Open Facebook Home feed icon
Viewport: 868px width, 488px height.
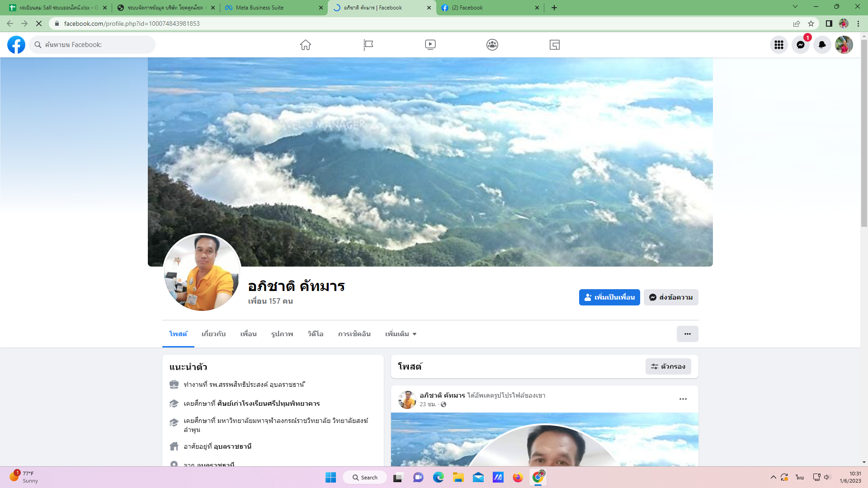point(306,45)
